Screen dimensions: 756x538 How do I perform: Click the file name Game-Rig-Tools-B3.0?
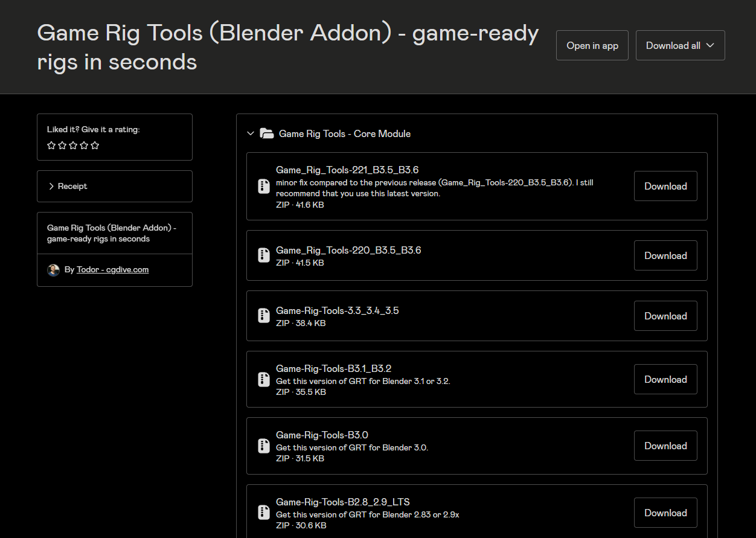tap(322, 435)
